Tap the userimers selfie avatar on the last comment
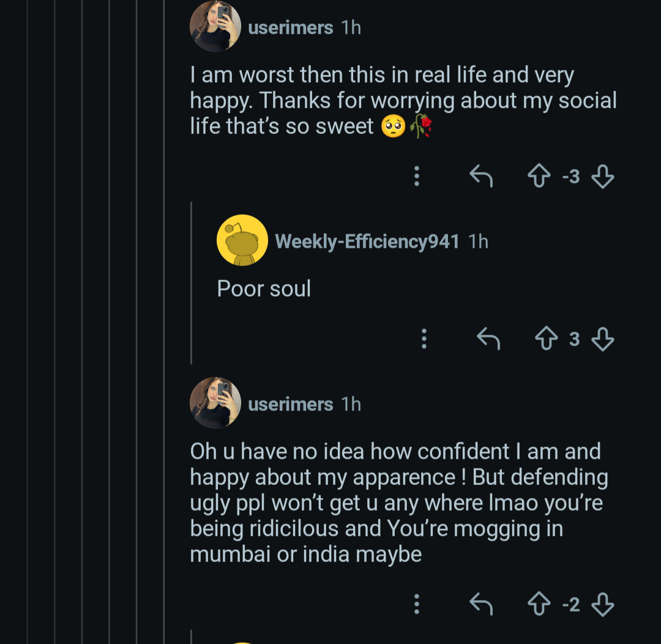This screenshot has height=644, width=661. (215, 402)
